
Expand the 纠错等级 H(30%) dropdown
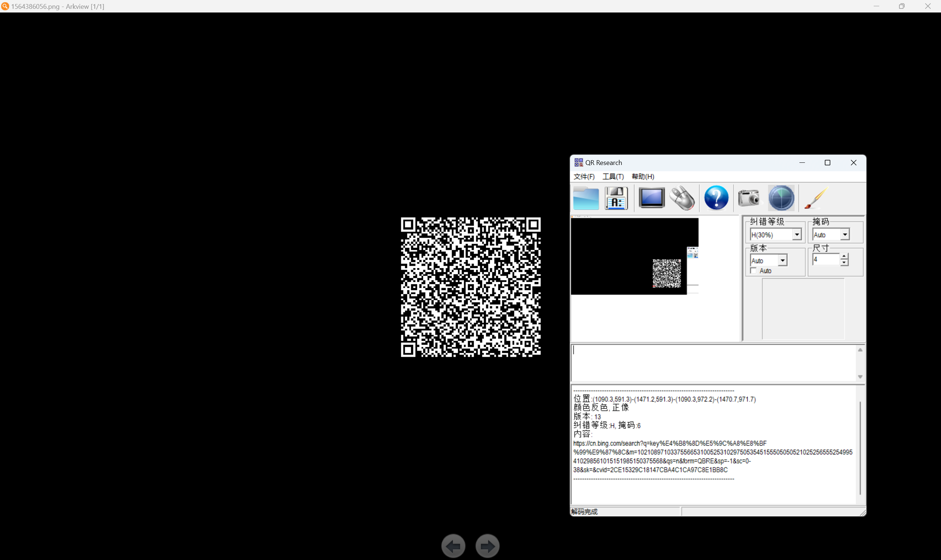coord(797,235)
